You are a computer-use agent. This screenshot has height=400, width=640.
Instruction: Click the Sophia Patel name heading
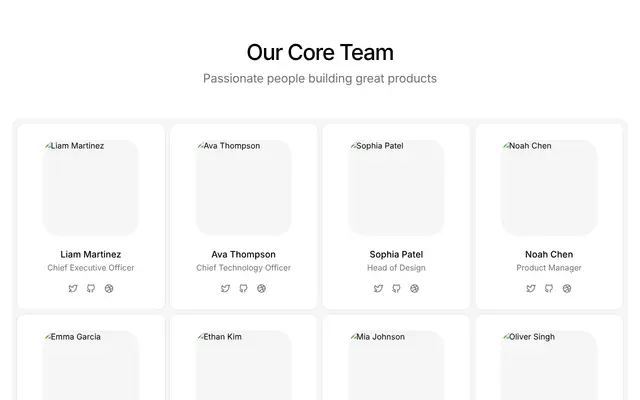click(396, 254)
